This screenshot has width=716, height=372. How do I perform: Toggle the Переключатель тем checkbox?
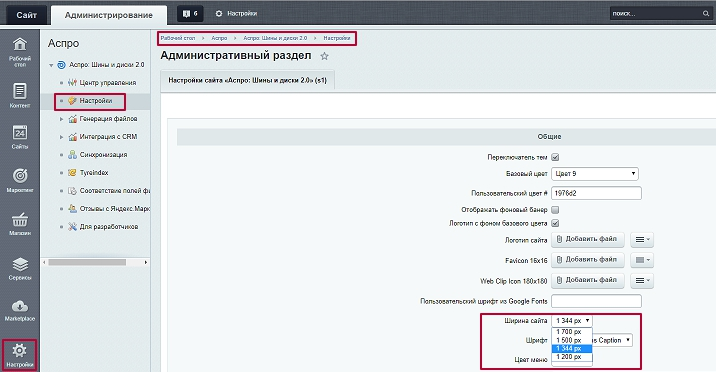point(555,157)
